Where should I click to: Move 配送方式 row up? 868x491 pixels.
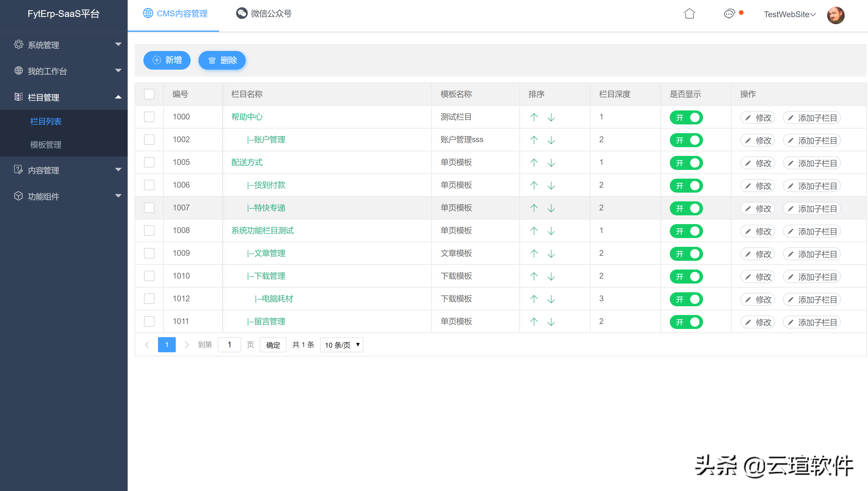(534, 163)
